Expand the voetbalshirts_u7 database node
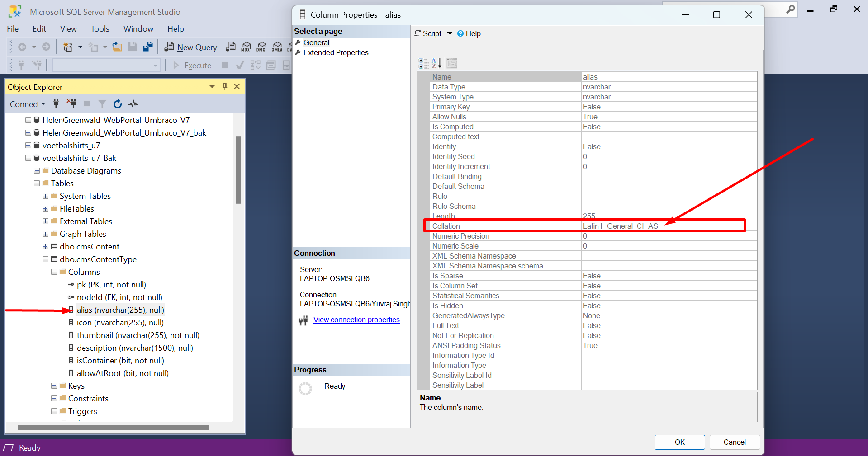The height and width of the screenshot is (456, 868). pos(28,146)
